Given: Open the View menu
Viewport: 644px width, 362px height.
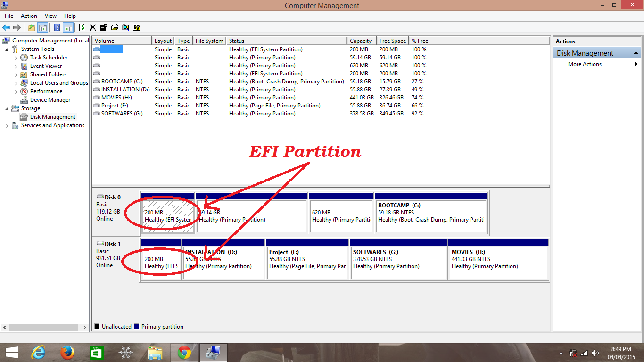Looking at the screenshot, I should coord(50,16).
